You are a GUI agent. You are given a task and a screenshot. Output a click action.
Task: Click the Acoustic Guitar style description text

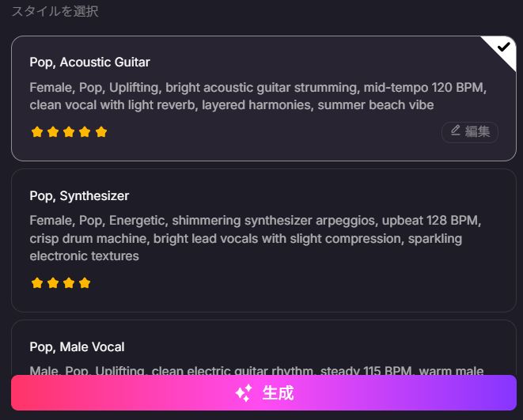click(x=258, y=96)
